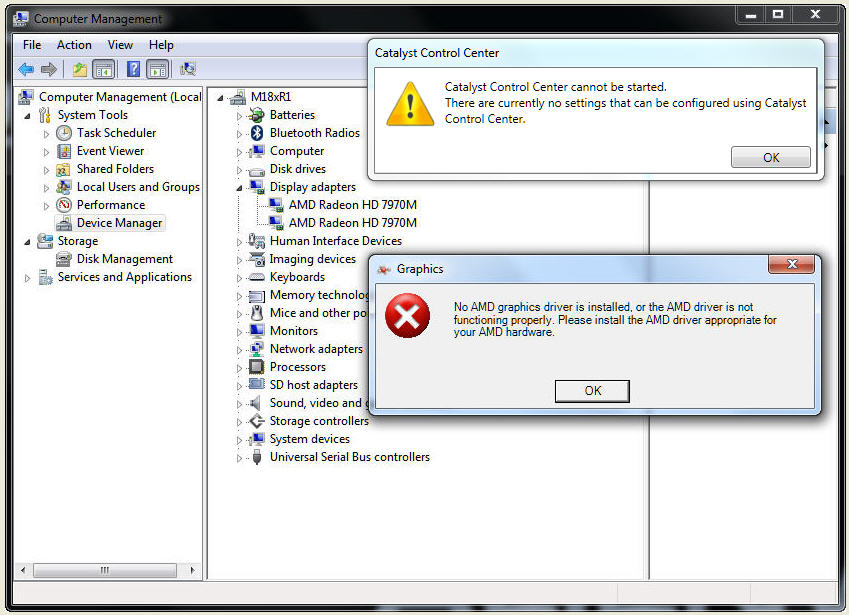Select the "Task Scheduler" label
849x615 pixels.
point(116,133)
